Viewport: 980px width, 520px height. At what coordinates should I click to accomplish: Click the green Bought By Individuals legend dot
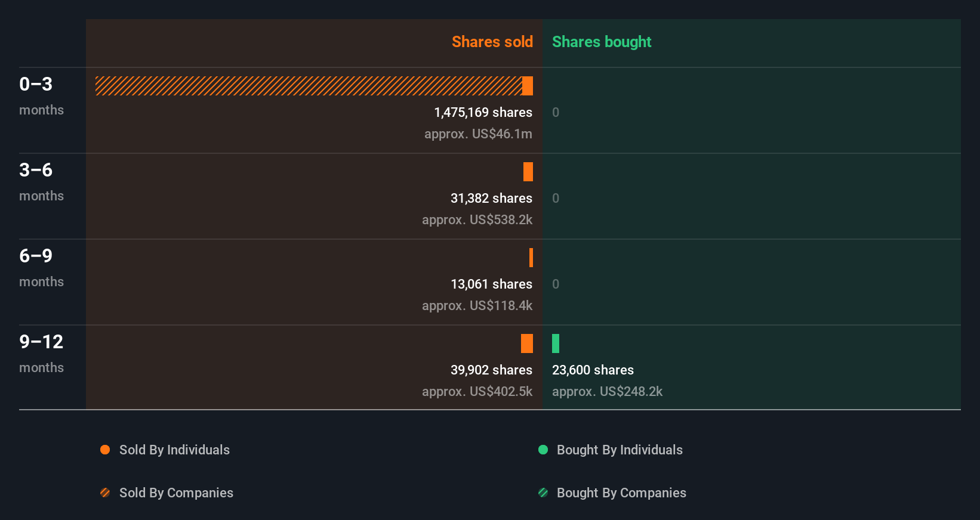(x=543, y=450)
